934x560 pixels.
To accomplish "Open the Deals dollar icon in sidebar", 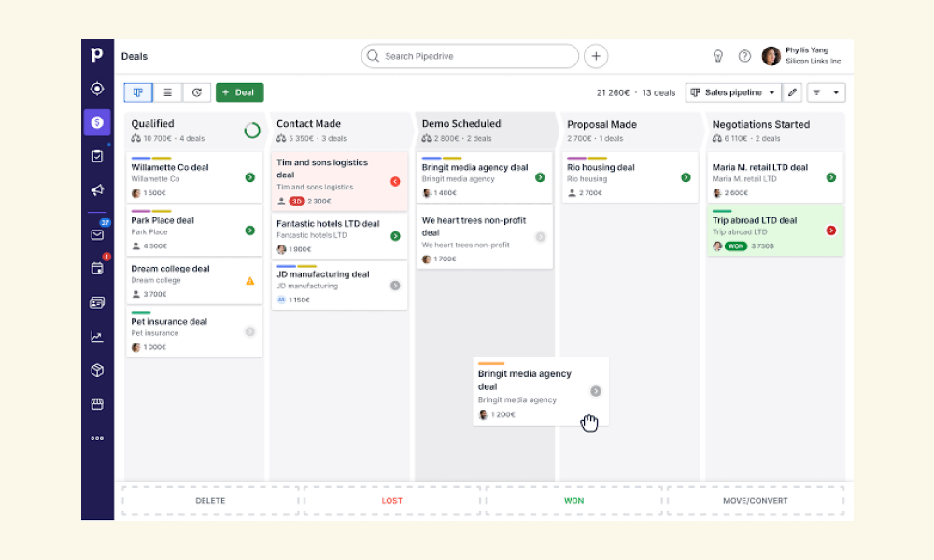I will [97, 122].
